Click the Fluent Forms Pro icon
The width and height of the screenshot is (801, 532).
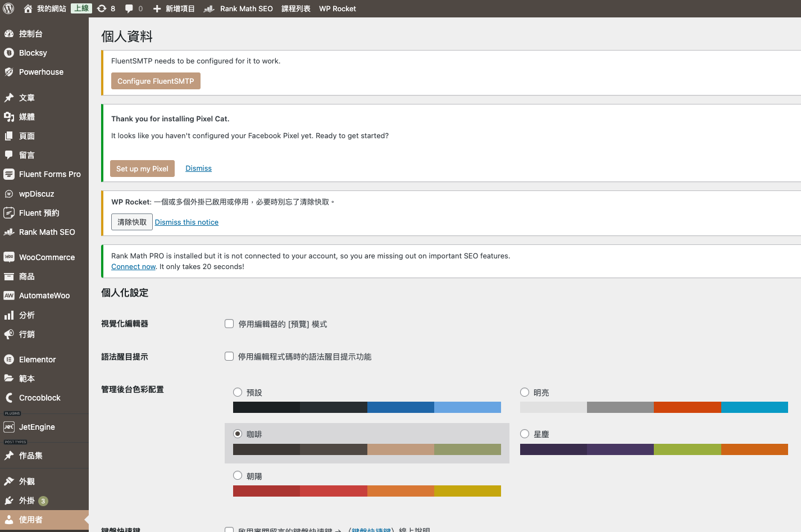pyautogui.click(x=9, y=174)
